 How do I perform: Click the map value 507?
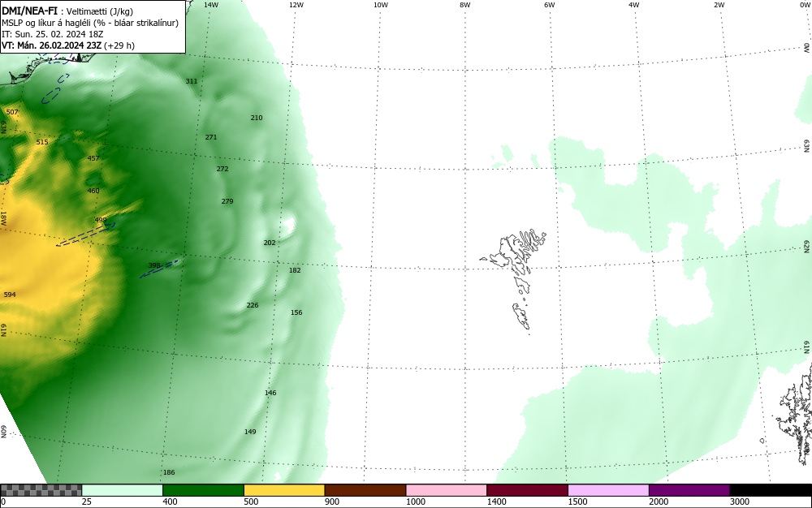pos(12,112)
